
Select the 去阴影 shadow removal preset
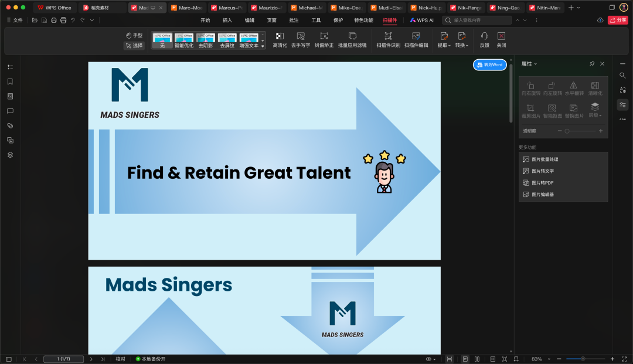click(206, 40)
